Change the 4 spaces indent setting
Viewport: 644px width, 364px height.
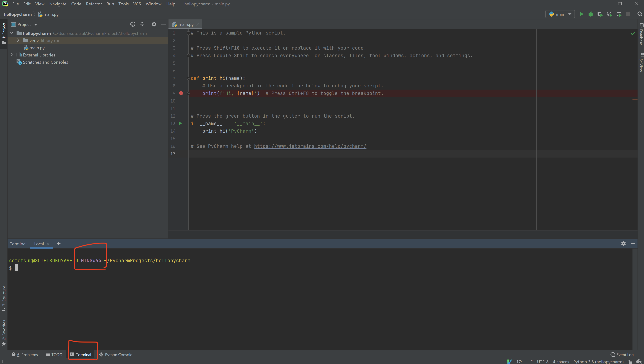[561, 361]
